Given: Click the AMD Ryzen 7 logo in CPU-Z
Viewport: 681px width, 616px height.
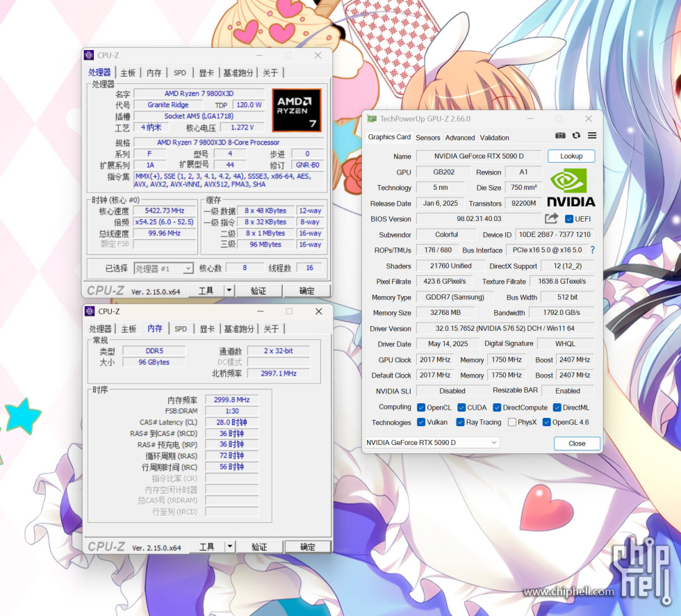Looking at the screenshot, I should (297, 110).
